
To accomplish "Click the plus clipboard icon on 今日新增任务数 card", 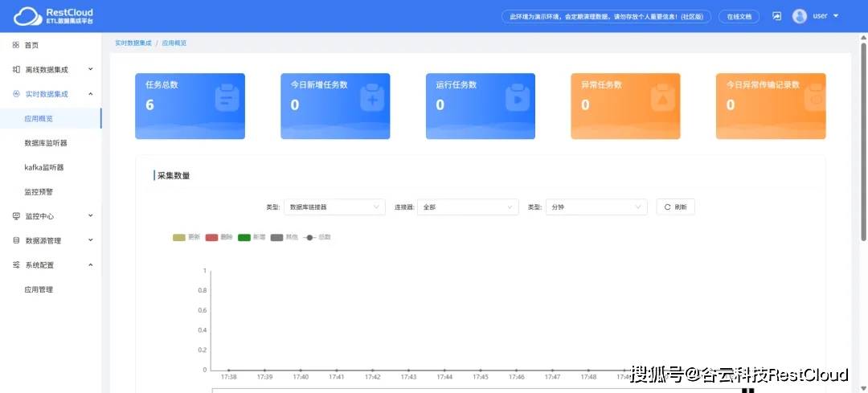I will point(372,98).
